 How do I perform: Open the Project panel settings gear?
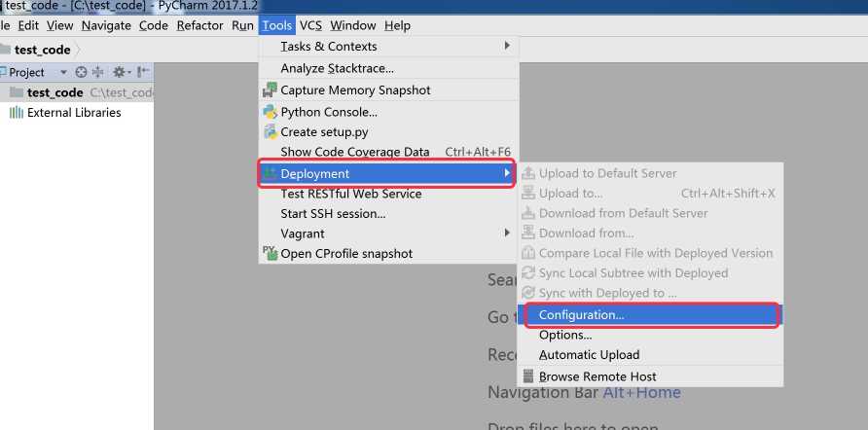[120, 72]
